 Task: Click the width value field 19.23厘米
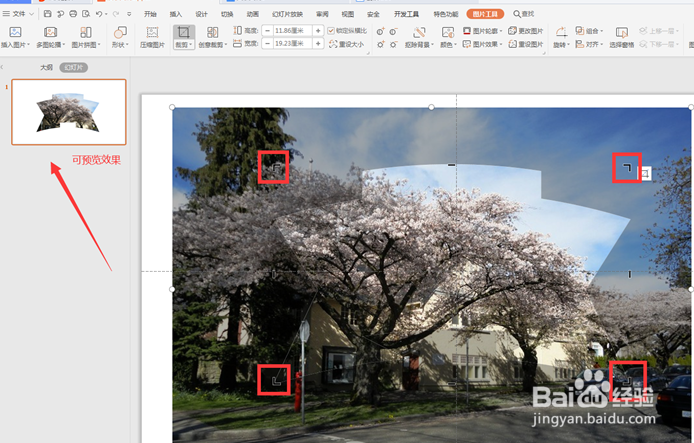pos(293,43)
